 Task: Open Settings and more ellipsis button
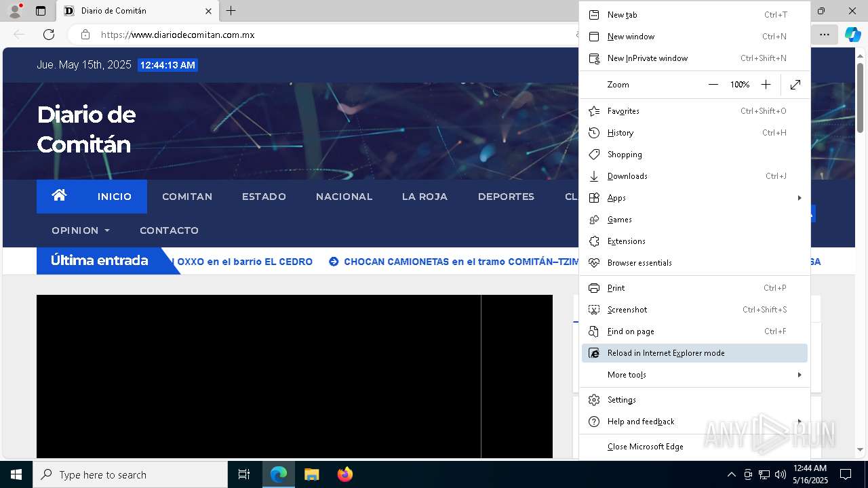pyautogui.click(x=824, y=35)
